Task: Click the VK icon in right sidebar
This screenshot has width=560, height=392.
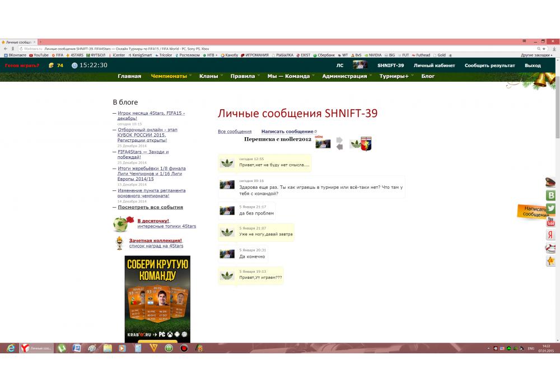Action: point(550,195)
